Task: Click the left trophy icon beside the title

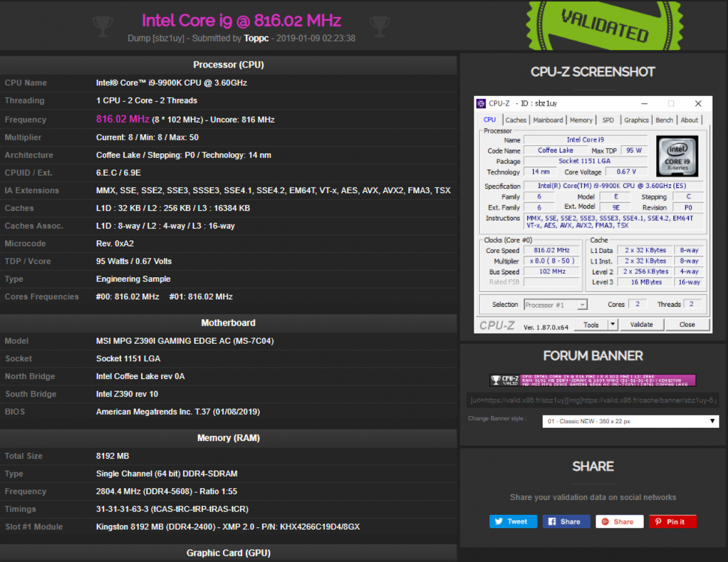Action: click(x=103, y=26)
